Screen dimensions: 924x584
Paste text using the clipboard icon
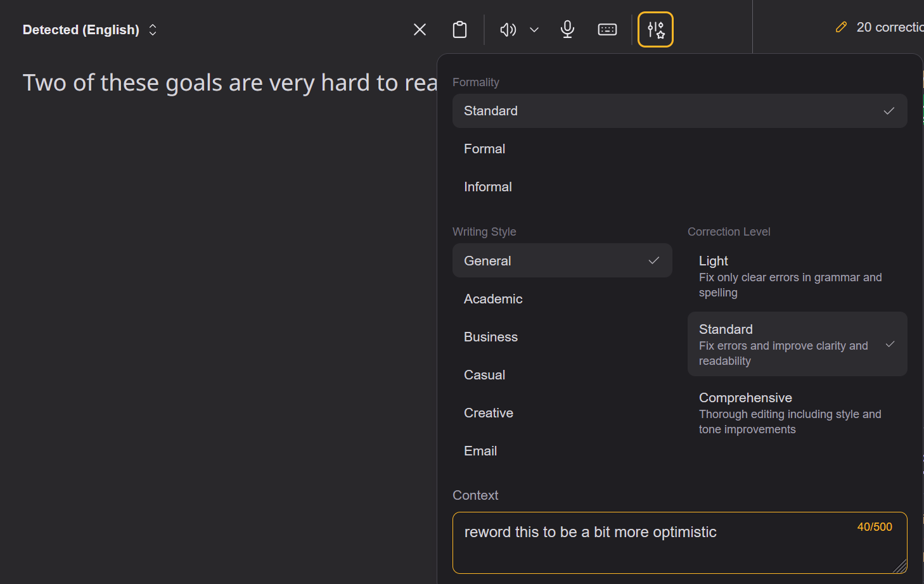[x=459, y=30]
